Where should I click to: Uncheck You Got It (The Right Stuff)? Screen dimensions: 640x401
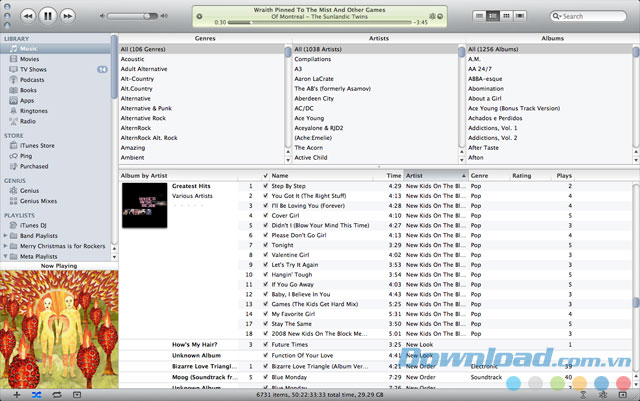click(265, 196)
